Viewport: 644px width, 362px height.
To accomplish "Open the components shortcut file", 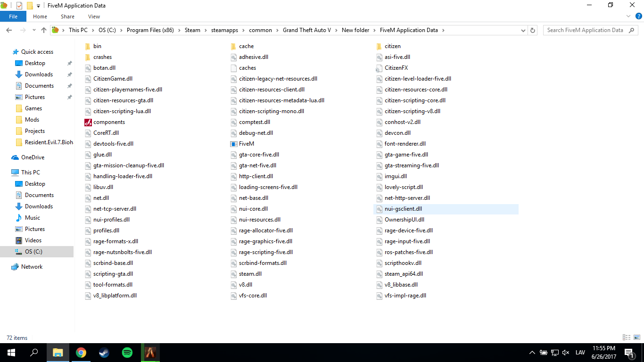I will tap(105, 122).
